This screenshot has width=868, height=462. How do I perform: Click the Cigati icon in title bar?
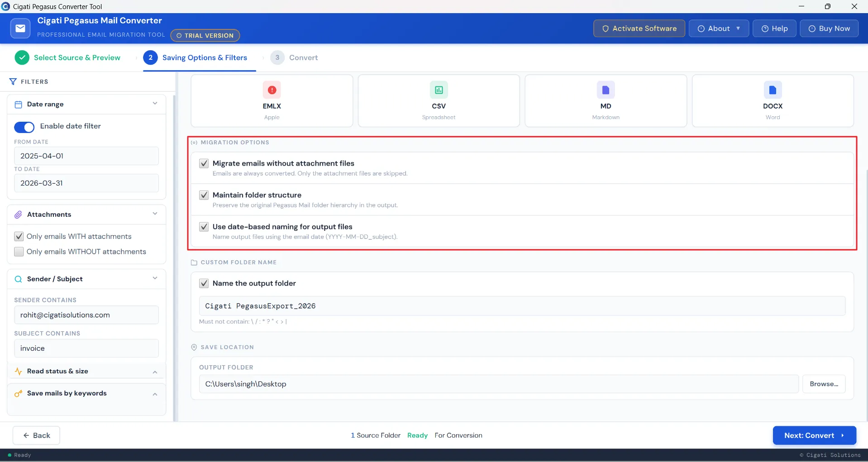click(6, 6)
